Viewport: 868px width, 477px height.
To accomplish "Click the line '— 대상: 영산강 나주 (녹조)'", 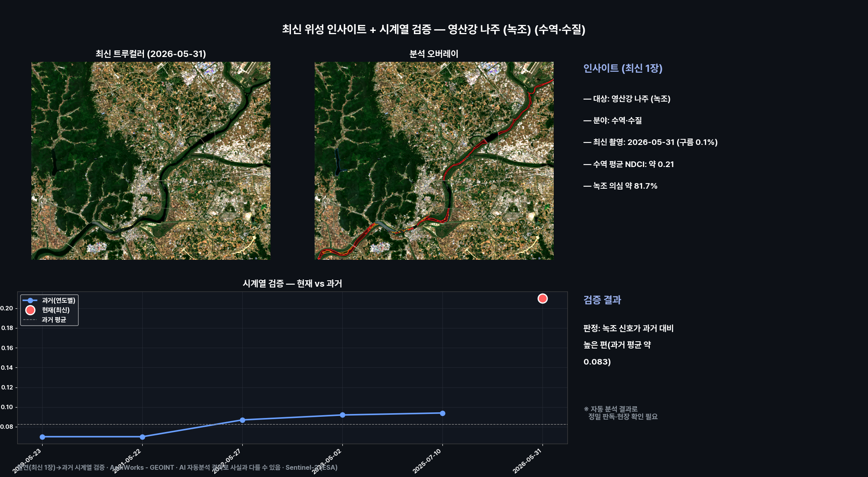I will 627,99.
